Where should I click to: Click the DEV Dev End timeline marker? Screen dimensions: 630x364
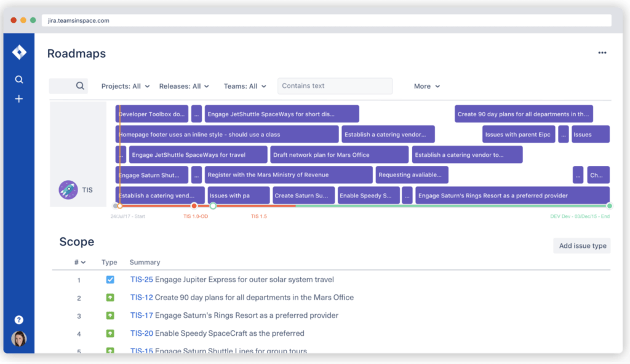(610, 206)
